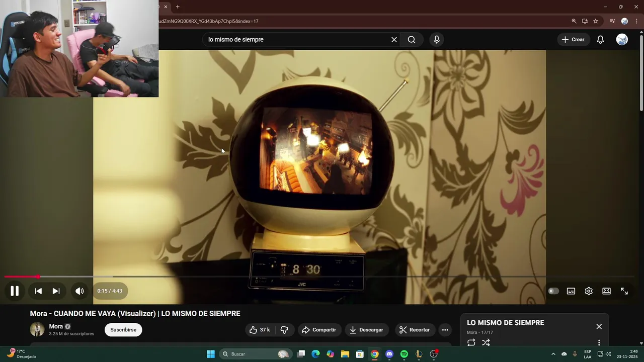
Task: Toggle the playlist shuffle button
Action: pos(486,342)
